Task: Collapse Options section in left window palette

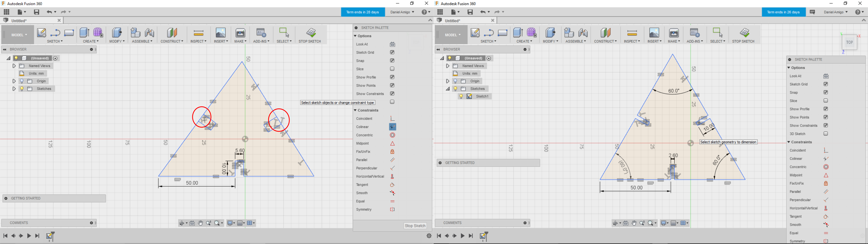Action: [355, 36]
